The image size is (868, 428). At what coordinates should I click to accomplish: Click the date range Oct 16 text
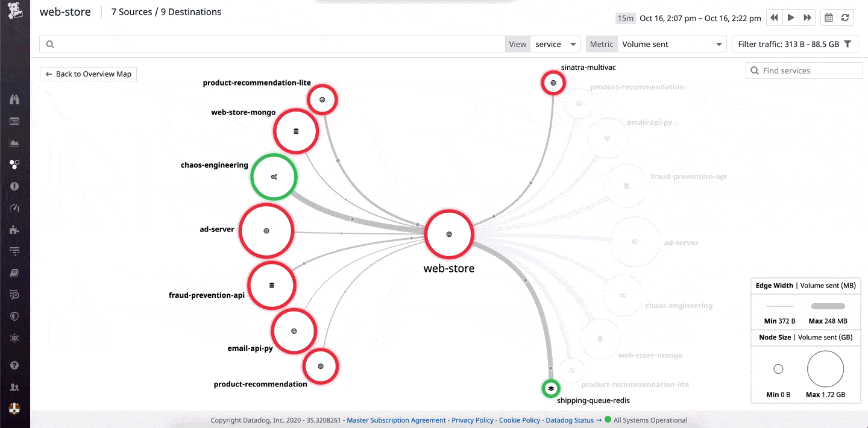point(700,18)
